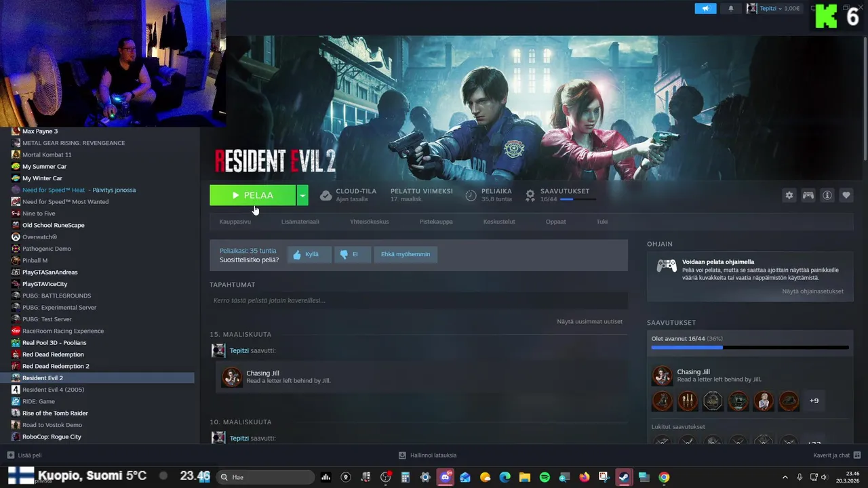Viewport: 868px width, 488px height.
Task: Open the Oppaat tab
Action: [x=555, y=222]
